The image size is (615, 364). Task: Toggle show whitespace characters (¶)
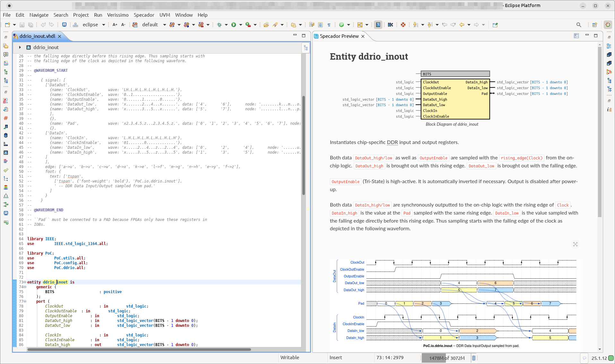(329, 25)
